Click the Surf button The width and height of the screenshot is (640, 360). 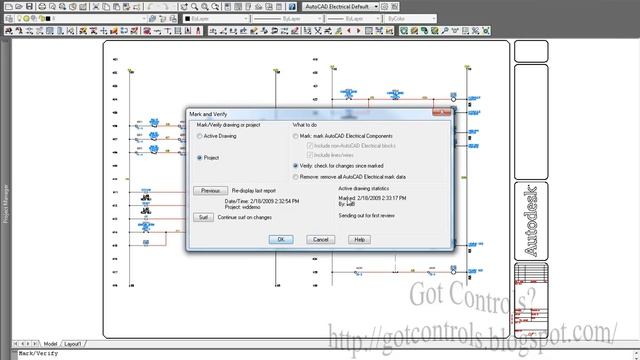(203, 217)
